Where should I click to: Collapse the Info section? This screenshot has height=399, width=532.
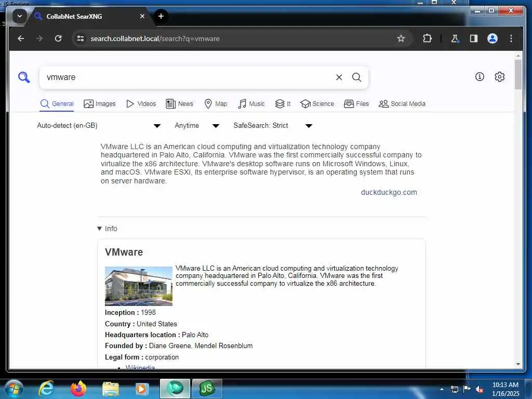(x=107, y=229)
